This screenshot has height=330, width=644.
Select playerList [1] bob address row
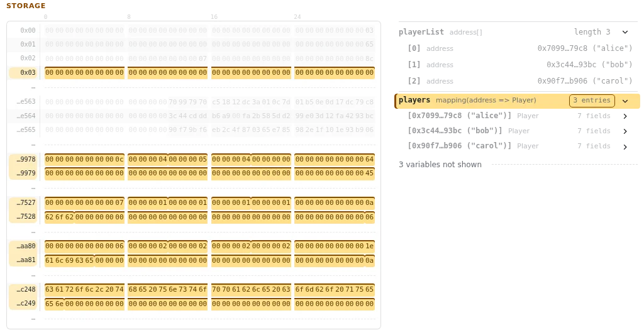coord(519,65)
